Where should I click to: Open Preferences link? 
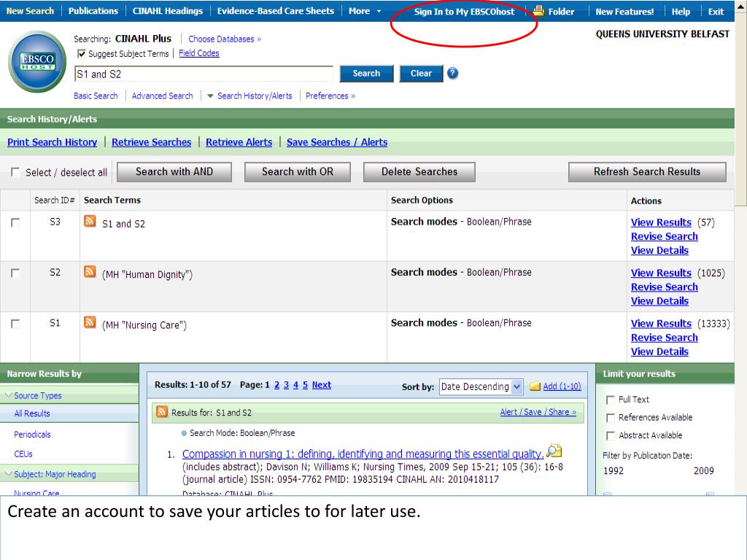coord(330,96)
